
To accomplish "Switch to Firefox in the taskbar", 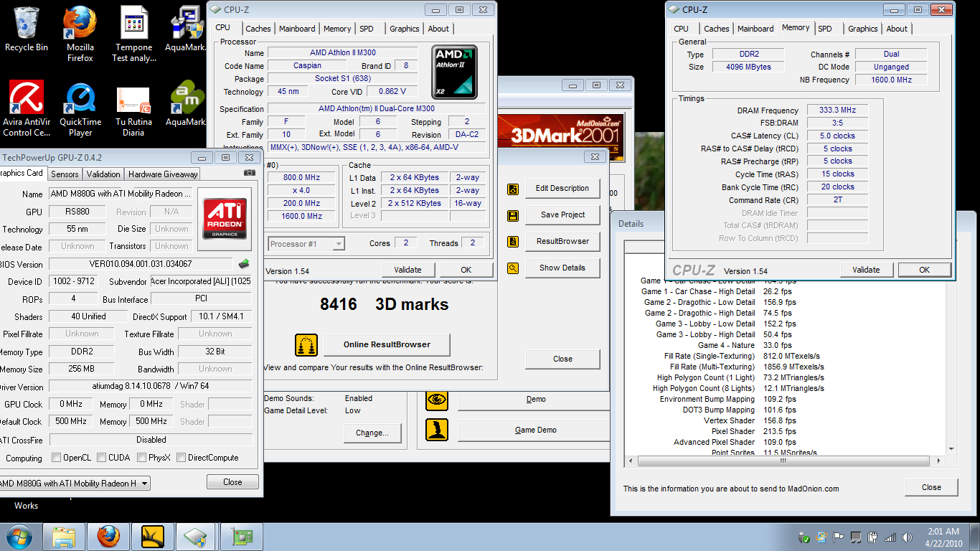I will (x=109, y=537).
